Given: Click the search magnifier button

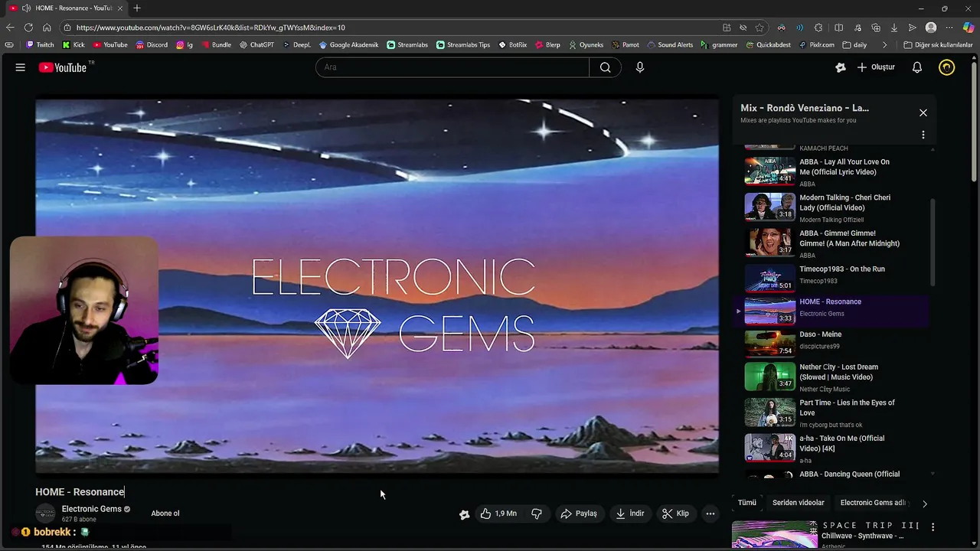Looking at the screenshot, I should 605,67.
